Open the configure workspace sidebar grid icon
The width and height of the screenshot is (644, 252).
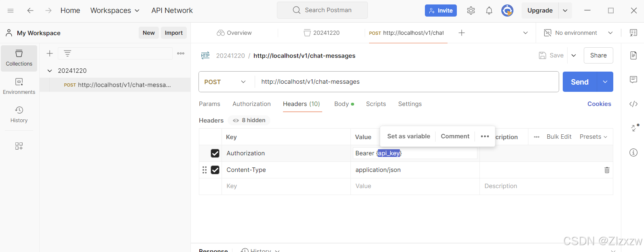tap(19, 146)
